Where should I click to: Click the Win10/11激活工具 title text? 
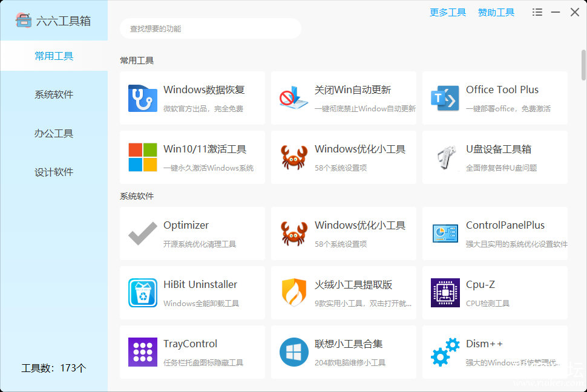tap(205, 149)
